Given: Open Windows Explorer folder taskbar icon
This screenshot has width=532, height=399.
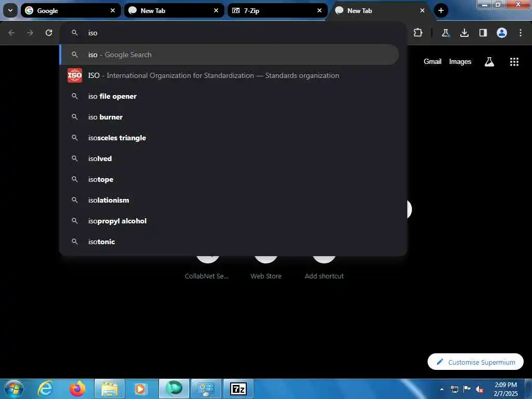Looking at the screenshot, I should [109, 389].
